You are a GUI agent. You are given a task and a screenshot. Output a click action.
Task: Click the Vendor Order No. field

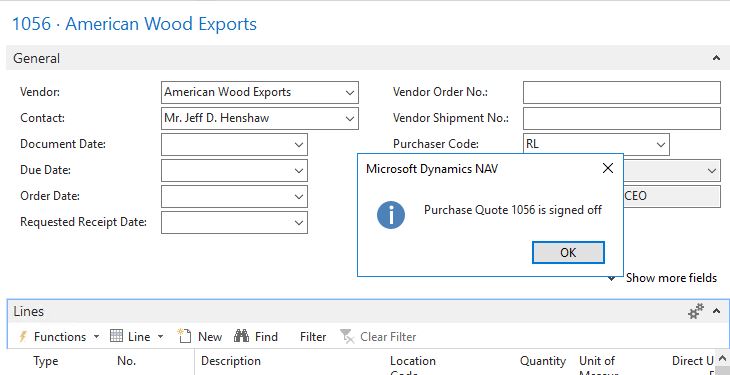(x=622, y=92)
